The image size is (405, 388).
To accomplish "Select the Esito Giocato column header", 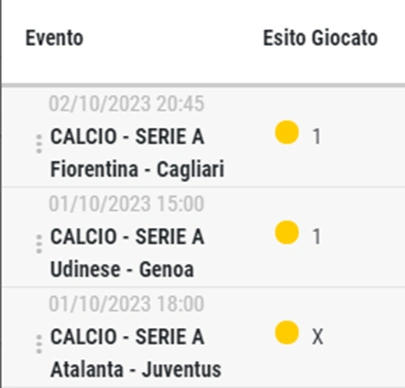I will [320, 38].
